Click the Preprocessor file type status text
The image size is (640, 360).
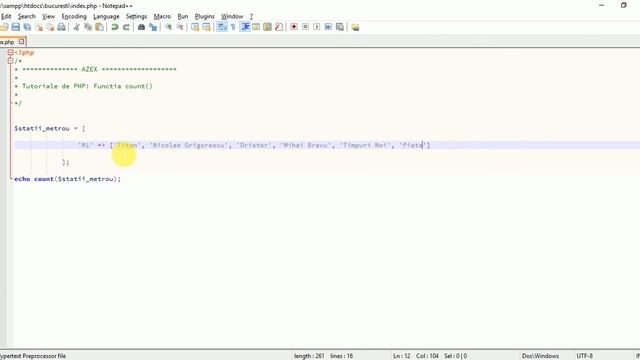coord(33,356)
